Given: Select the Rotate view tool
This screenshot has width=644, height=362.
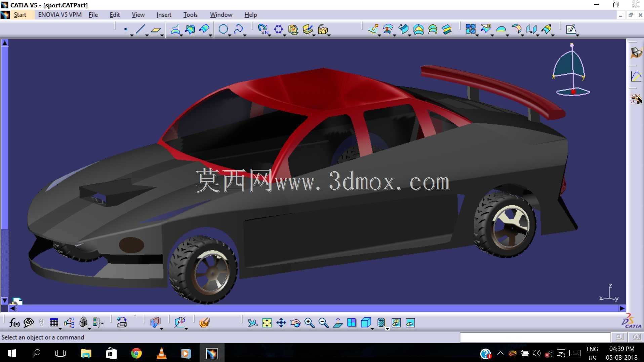Looking at the screenshot, I should pos(295,323).
